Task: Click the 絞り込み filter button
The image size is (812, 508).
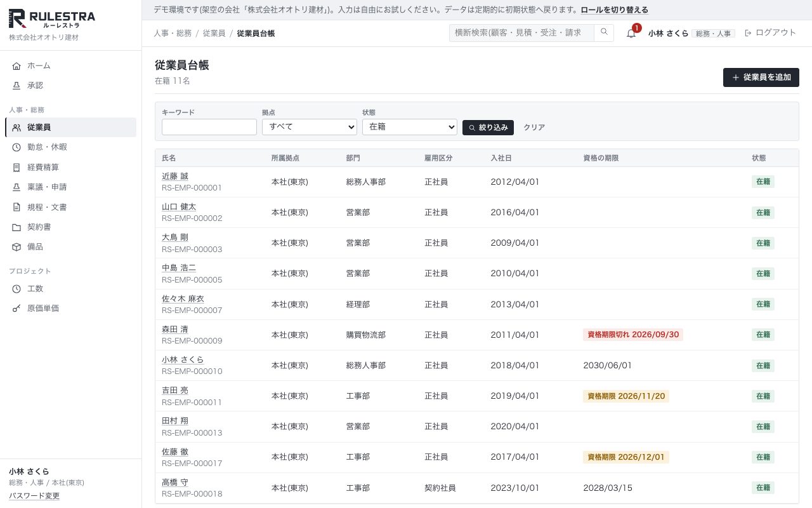Action: point(488,127)
